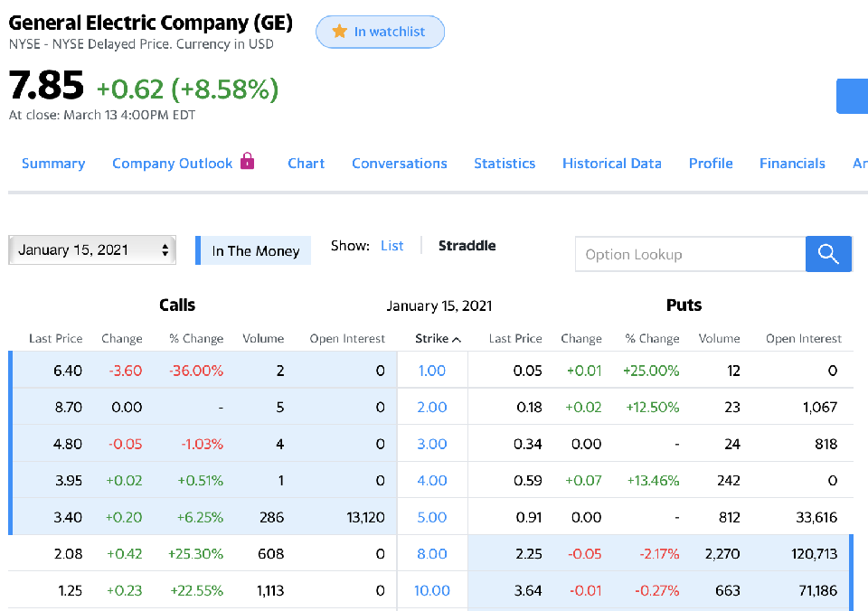The height and width of the screenshot is (611, 868).
Task: Focus the Option Lookup search field
Action: click(x=690, y=254)
